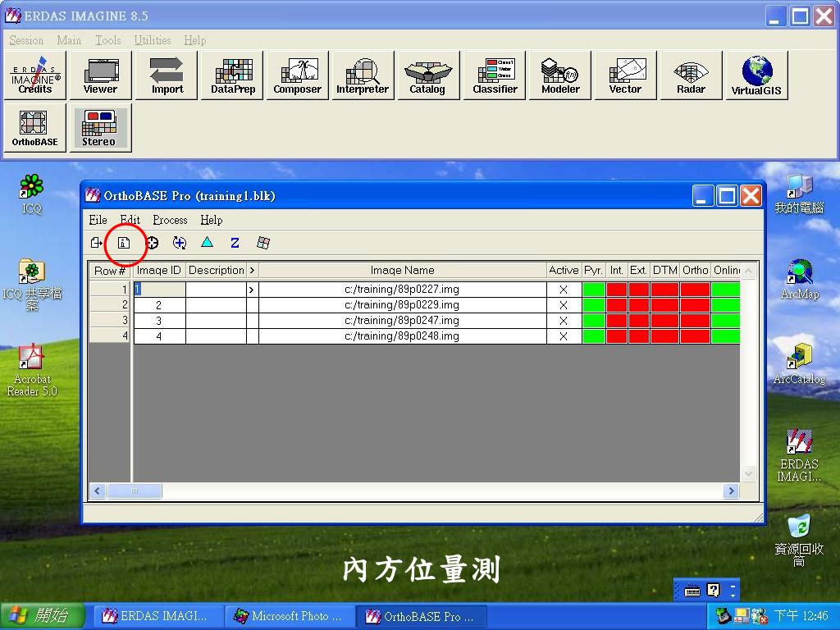Screen dimensions: 840x630
Task: Select the c:/training/89p0247.img cell
Action: click(x=402, y=321)
